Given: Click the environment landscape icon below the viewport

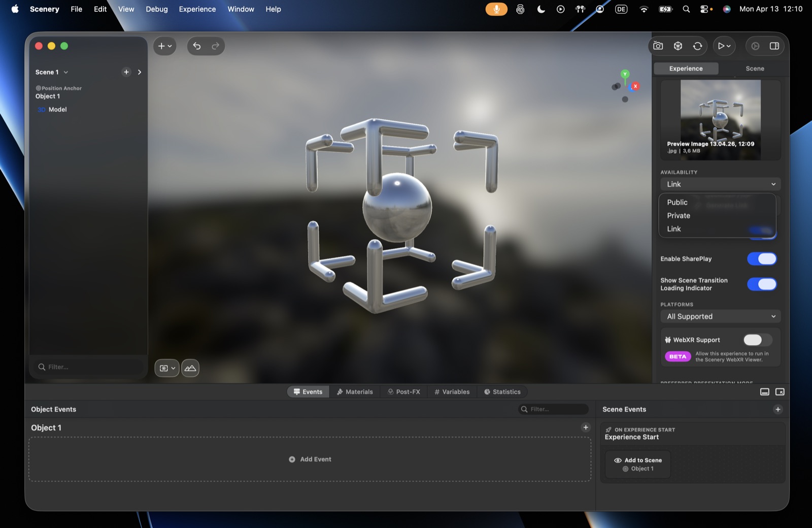Looking at the screenshot, I should pyautogui.click(x=190, y=368).
